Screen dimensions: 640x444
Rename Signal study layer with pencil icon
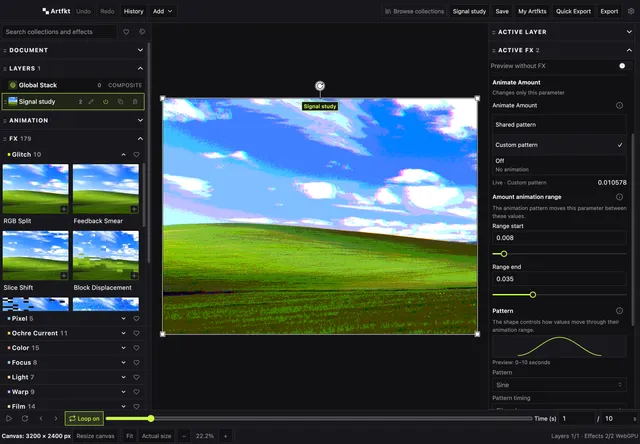91,102
